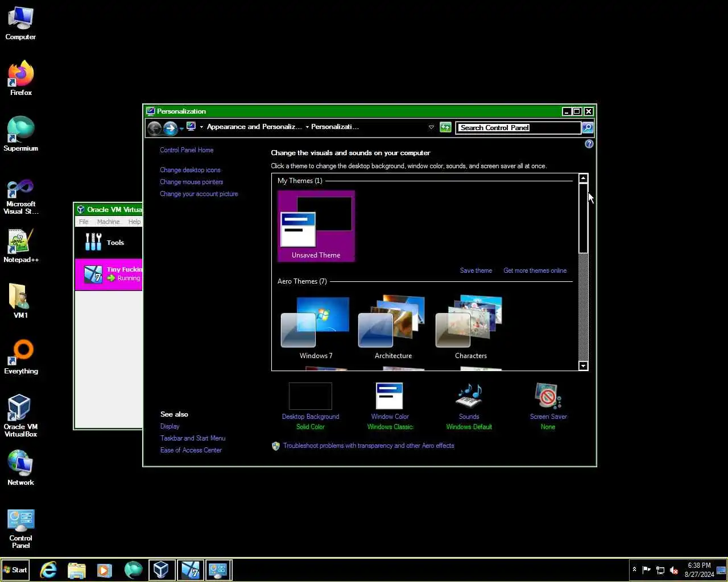The height and width of the screenshot is (582, 728).
Task: Click the theme list scroll down arrow
Action: 583,365
